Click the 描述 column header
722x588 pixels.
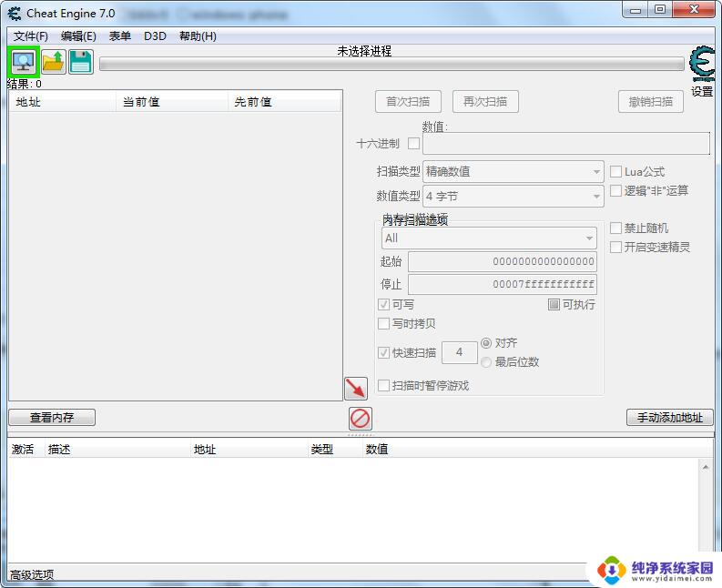pos(117,449)
